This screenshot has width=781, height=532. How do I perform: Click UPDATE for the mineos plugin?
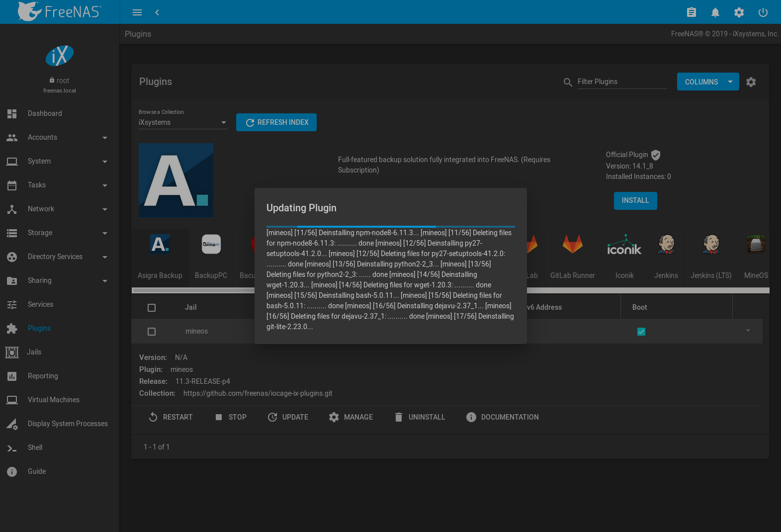[288, 417]
